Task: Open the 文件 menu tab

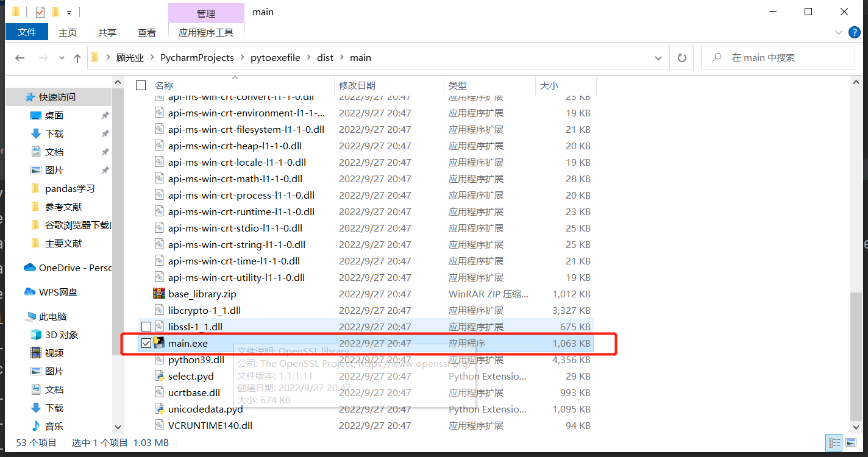Action: [x=27, y=32]
